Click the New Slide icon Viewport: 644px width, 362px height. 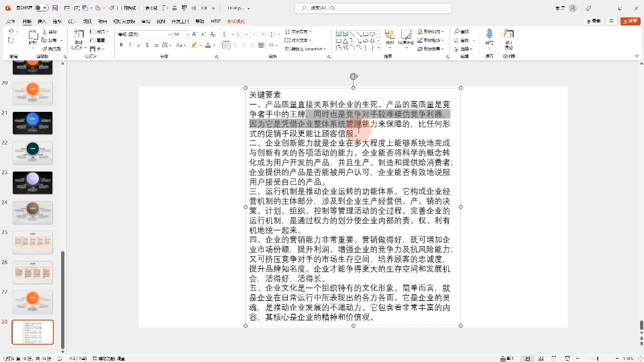point(78,35)
